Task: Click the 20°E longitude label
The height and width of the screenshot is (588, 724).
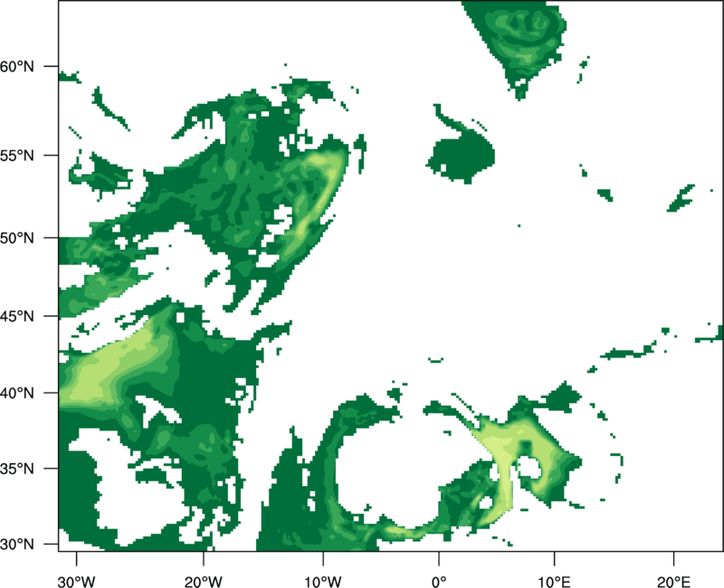Action: click(x=673, y=582)
